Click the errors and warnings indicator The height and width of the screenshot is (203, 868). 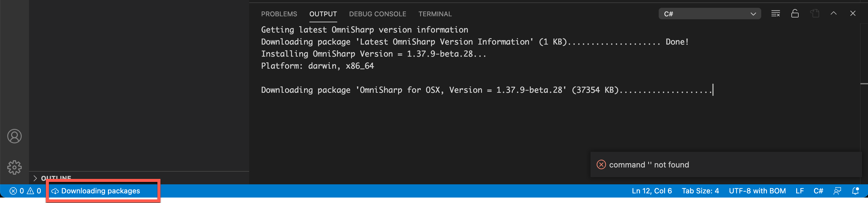[25, 191]
